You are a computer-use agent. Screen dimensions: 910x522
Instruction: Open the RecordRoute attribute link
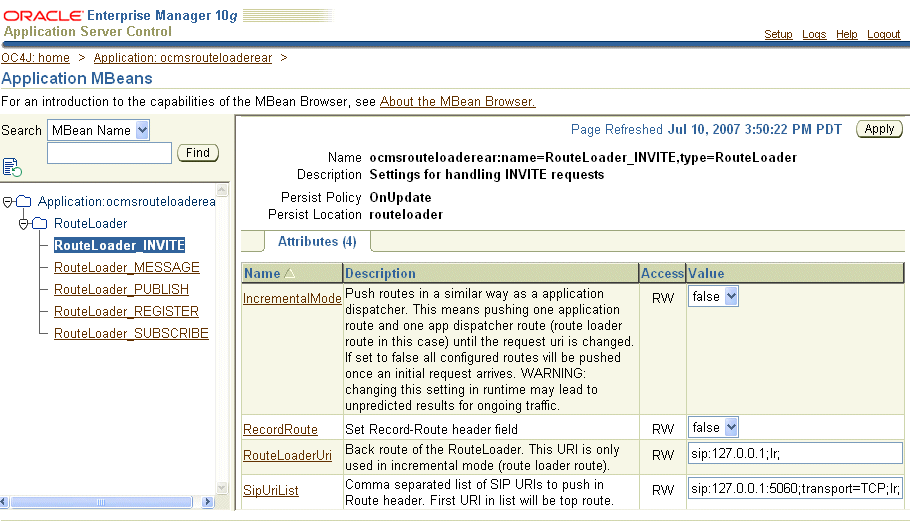point(280,430)
